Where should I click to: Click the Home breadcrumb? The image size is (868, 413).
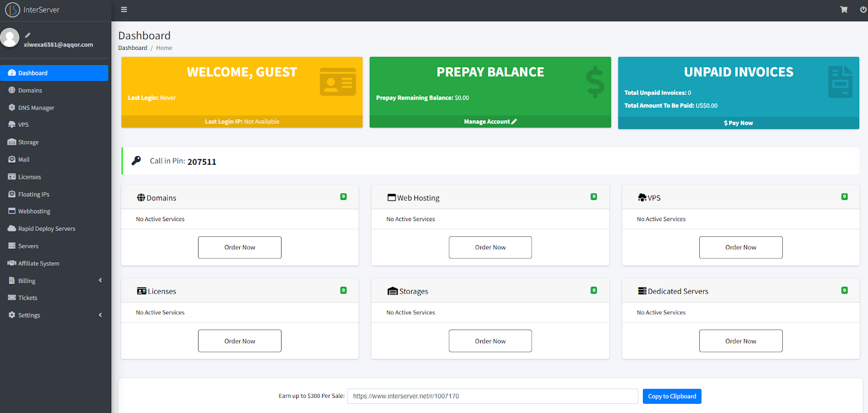click(x=164, y=48)
